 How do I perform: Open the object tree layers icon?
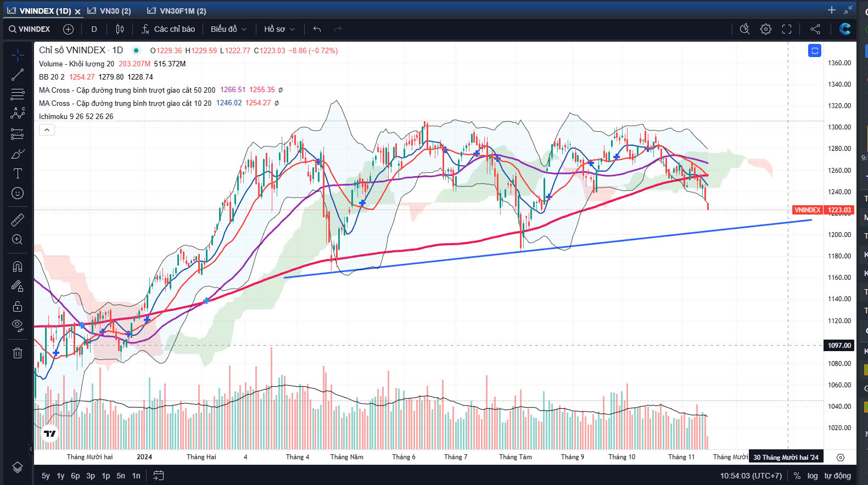[x=18, y=467]
